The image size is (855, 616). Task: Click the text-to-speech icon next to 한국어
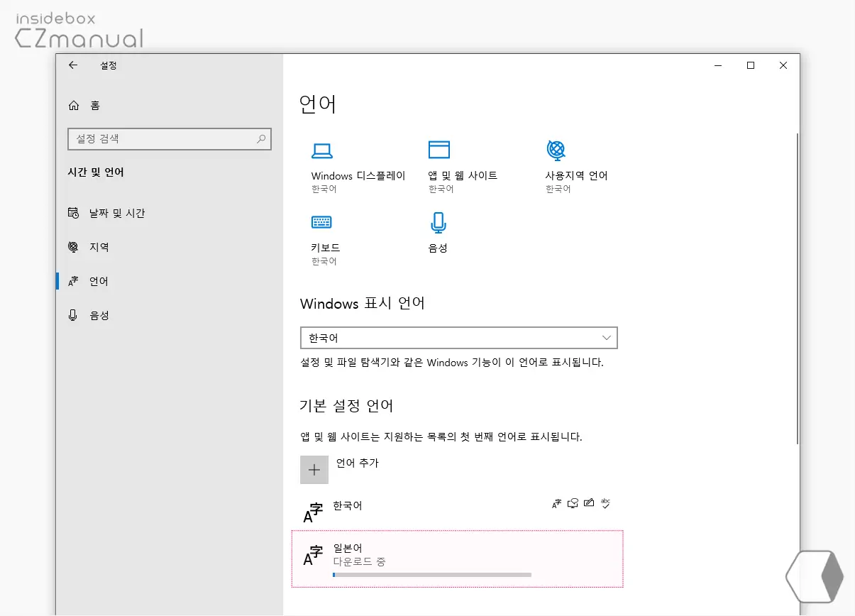point(573,502)
